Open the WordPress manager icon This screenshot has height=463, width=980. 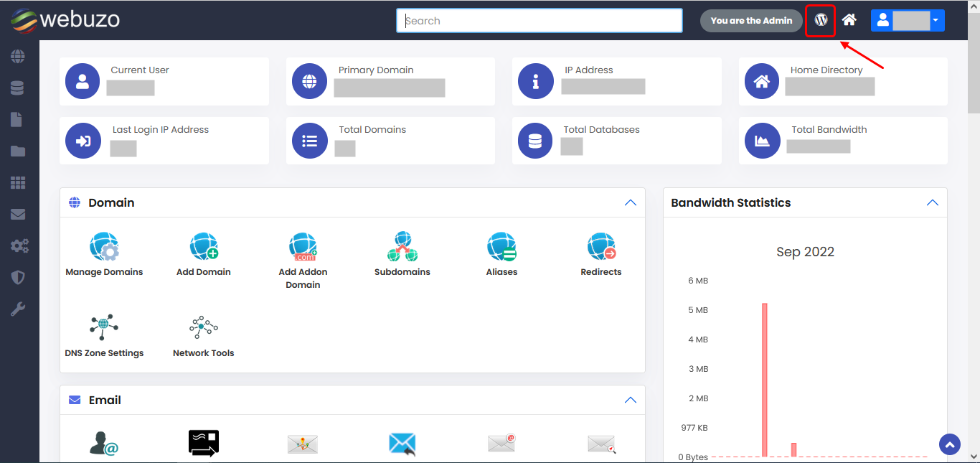(821, 21)
